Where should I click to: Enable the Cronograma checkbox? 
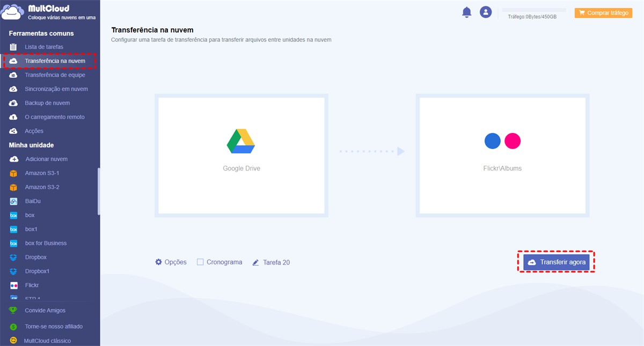pyautogui.click(x=200, y=262)
